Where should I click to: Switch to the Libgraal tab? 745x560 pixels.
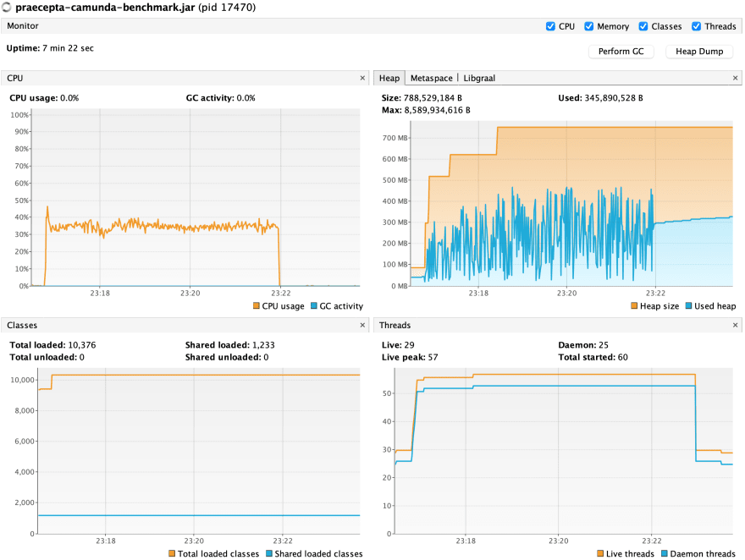(x=479, y=79)
